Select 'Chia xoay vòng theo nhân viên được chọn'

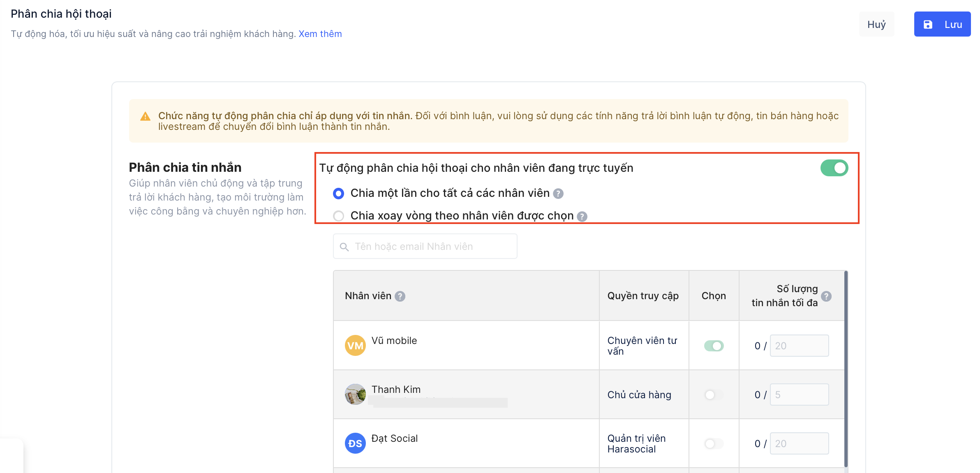tap(338, 216)
